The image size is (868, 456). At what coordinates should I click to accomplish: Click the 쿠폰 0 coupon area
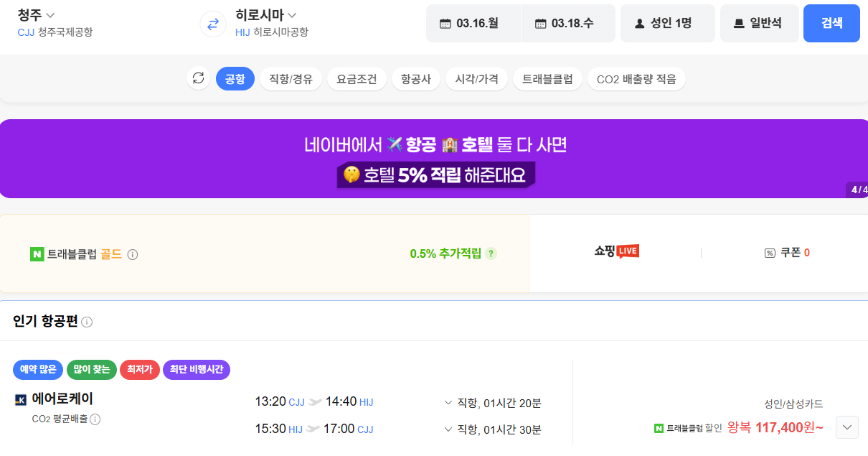(786, 253)
